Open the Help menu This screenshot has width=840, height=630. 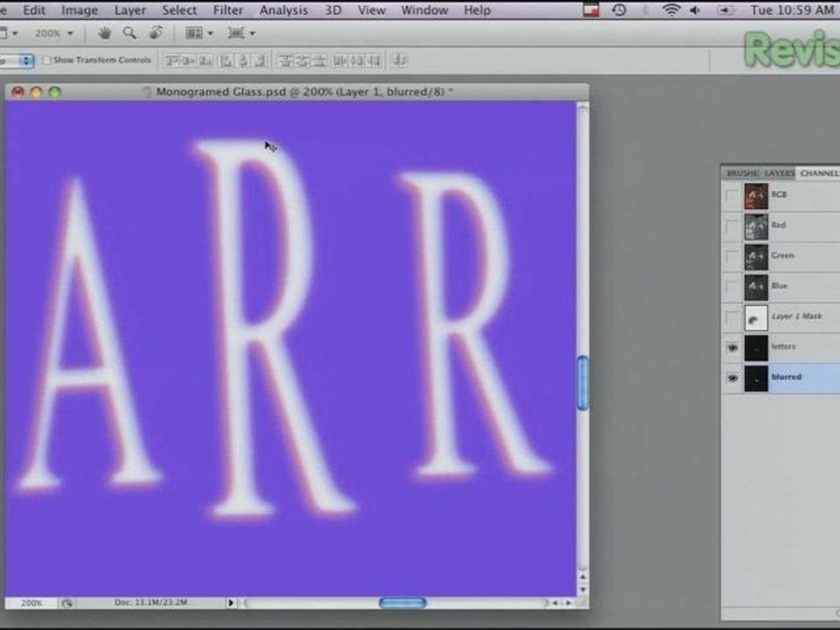[x=477, y=10]
